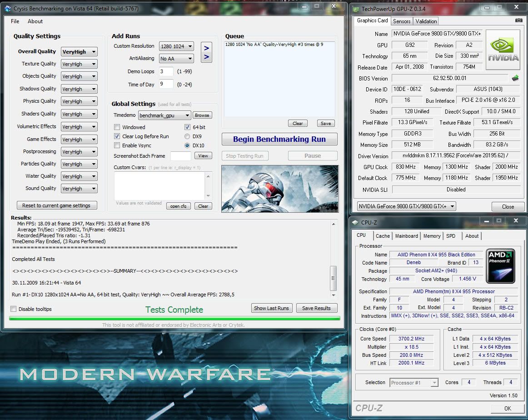This screenshot has height=420, width=528.
Task: Open the Custom Resolution dropdown
Action: pyautogui.click(x=176, y=46)
